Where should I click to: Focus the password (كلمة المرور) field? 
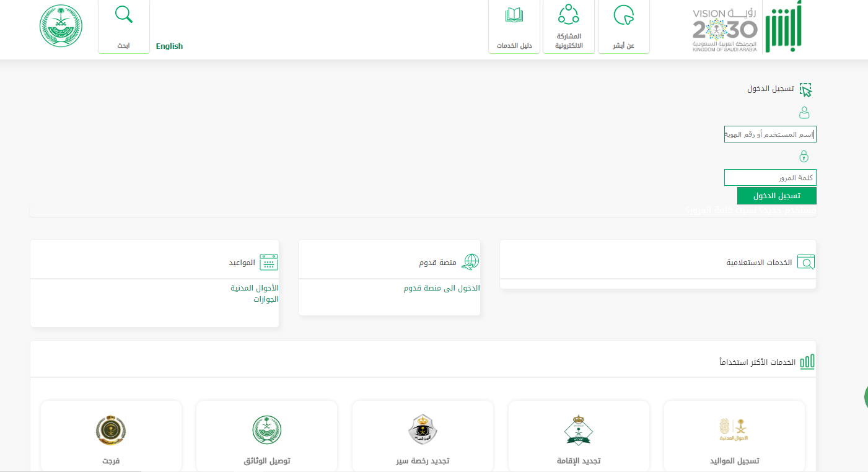770,178
